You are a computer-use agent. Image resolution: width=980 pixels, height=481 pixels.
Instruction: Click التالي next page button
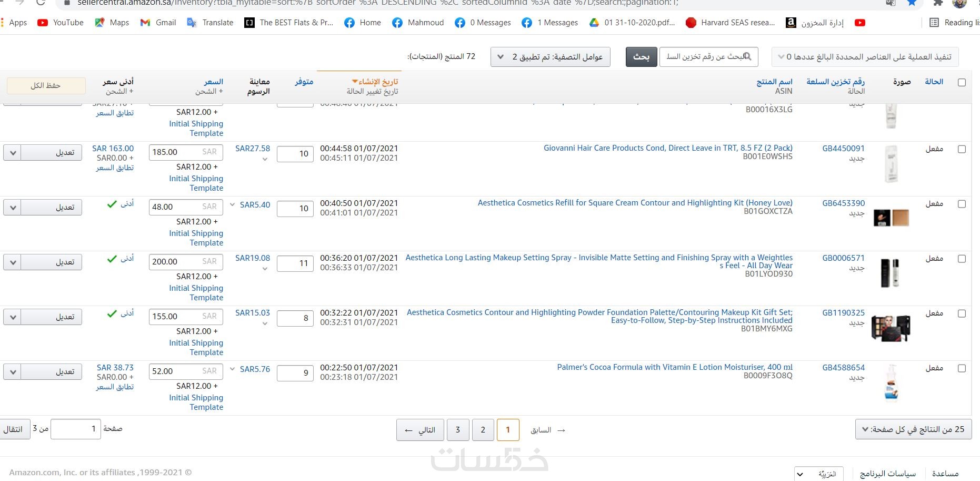tap(420, 430)
